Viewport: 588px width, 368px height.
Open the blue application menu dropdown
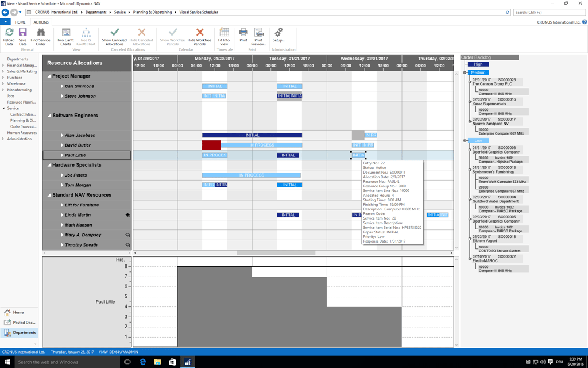[x=5, y=22]
